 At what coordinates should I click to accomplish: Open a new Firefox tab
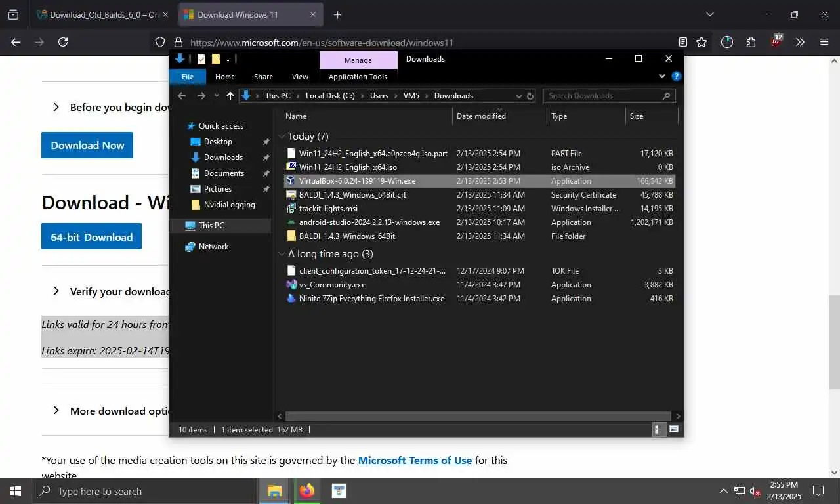tap(337, 14)
